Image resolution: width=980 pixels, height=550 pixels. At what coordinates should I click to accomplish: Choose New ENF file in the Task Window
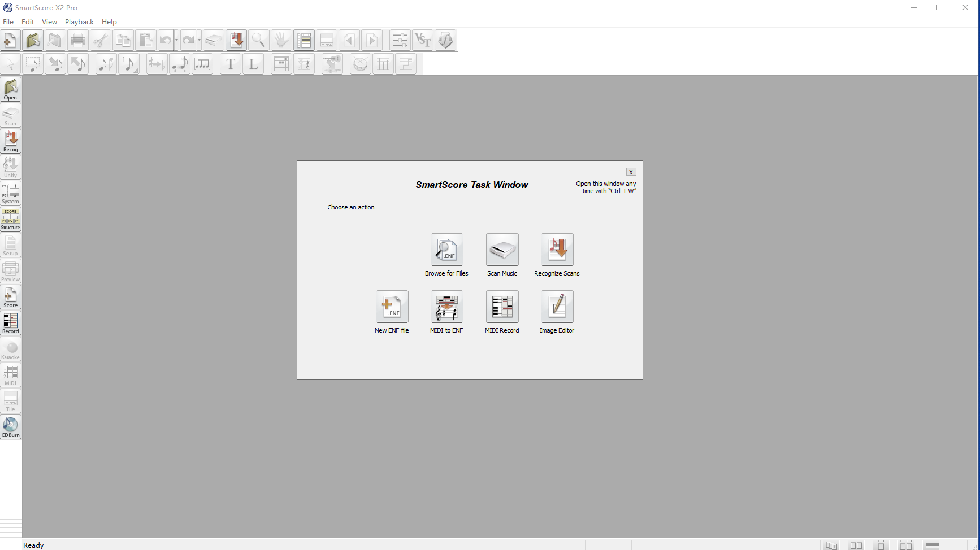pyautogui.click(x=392, y=307)
